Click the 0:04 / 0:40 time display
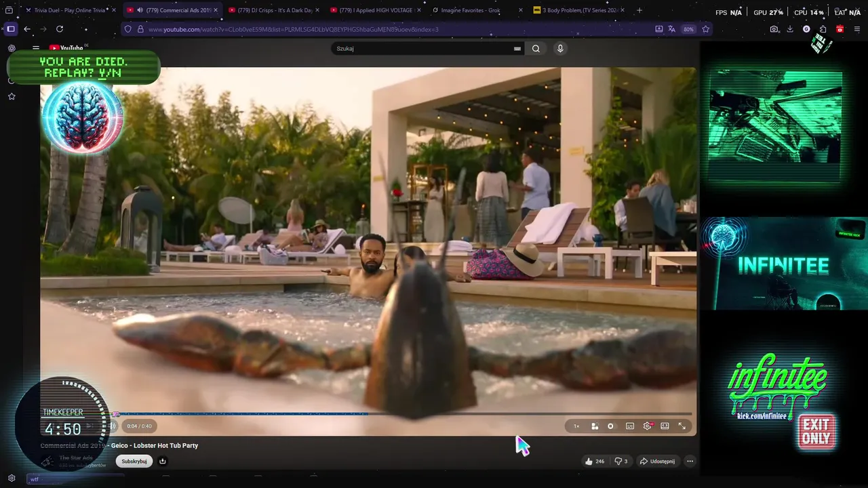 pos(140,426)
